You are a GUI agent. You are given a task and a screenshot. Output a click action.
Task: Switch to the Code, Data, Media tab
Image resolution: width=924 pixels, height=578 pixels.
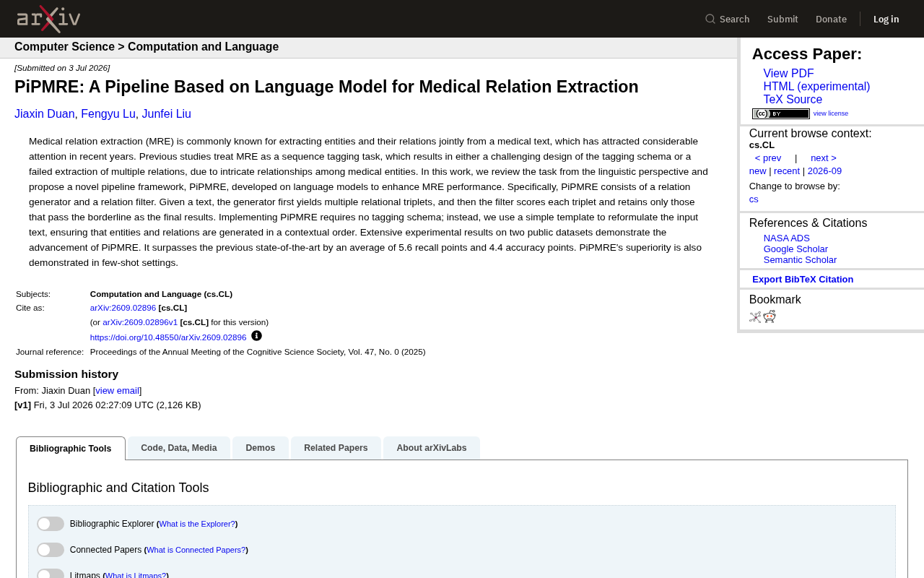(179, 448)
